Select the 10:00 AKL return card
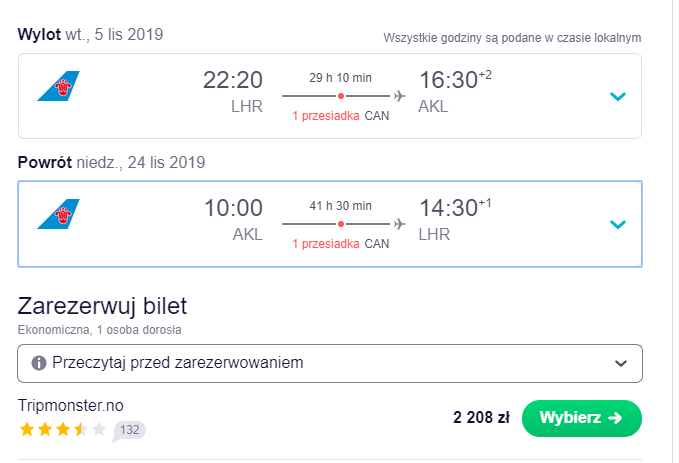679x463 pixels. (330, 224)
